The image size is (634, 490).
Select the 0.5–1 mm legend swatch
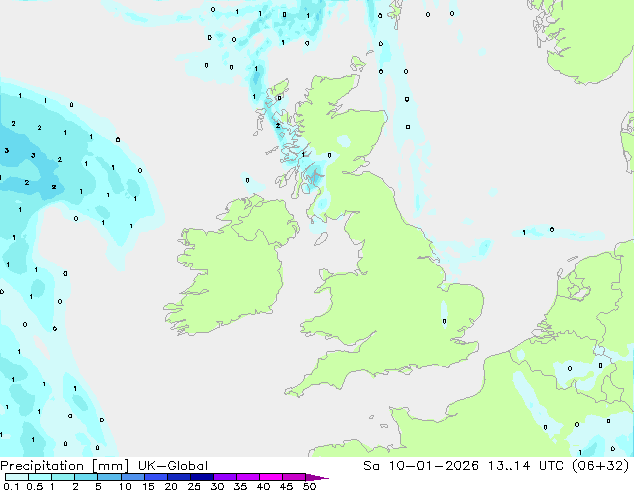click(40, 477)
